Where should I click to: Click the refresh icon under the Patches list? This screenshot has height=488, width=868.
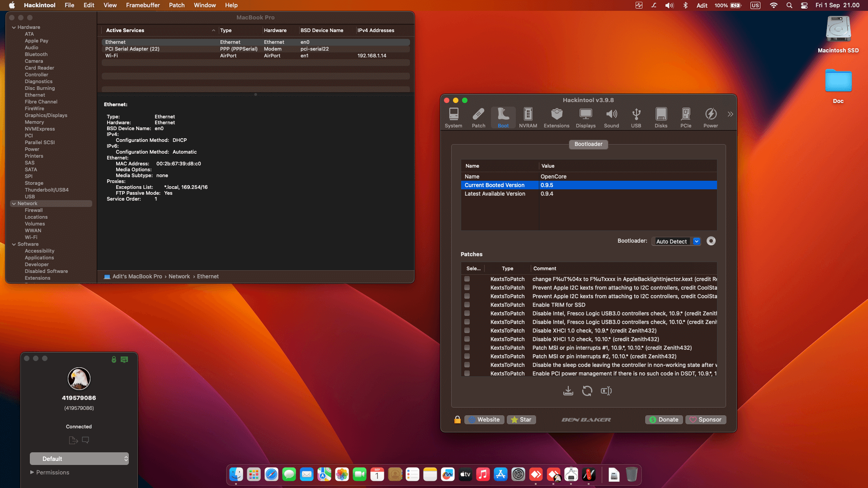587,390
